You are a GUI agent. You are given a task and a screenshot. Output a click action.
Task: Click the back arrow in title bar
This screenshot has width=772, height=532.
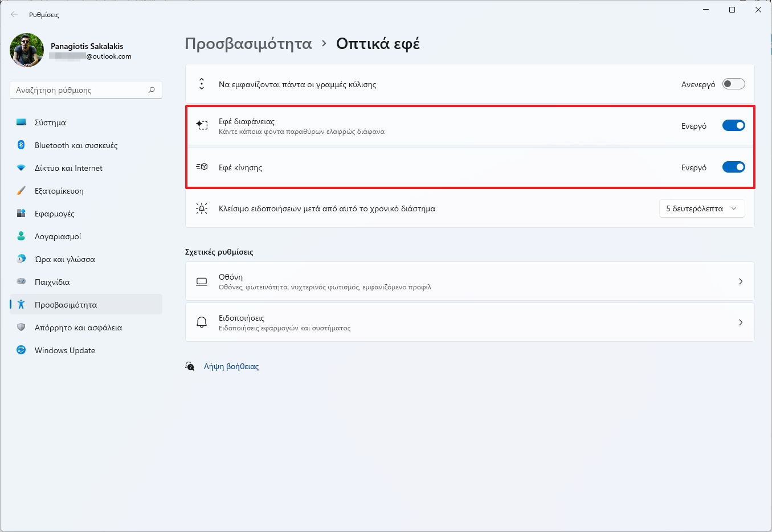pos(14,15)
